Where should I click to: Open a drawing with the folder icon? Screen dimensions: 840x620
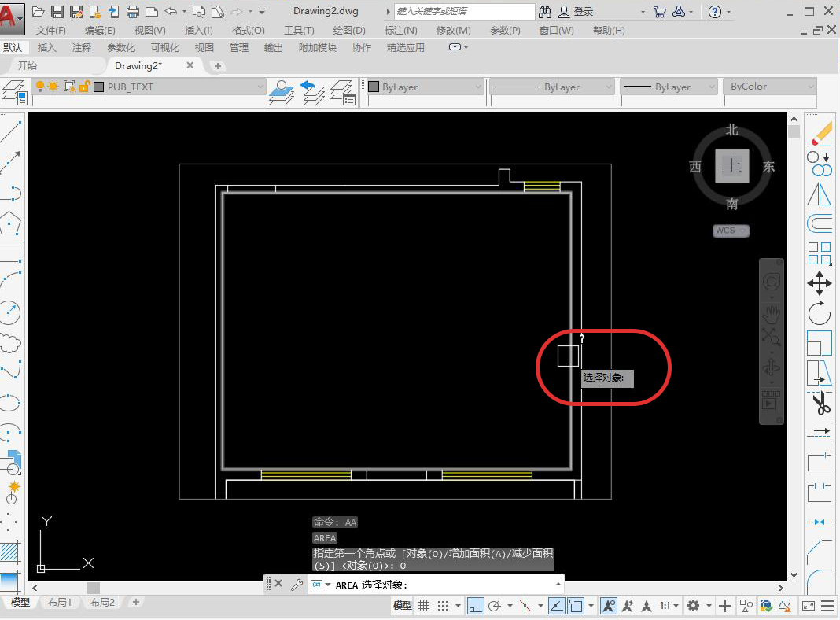(38, 11)
